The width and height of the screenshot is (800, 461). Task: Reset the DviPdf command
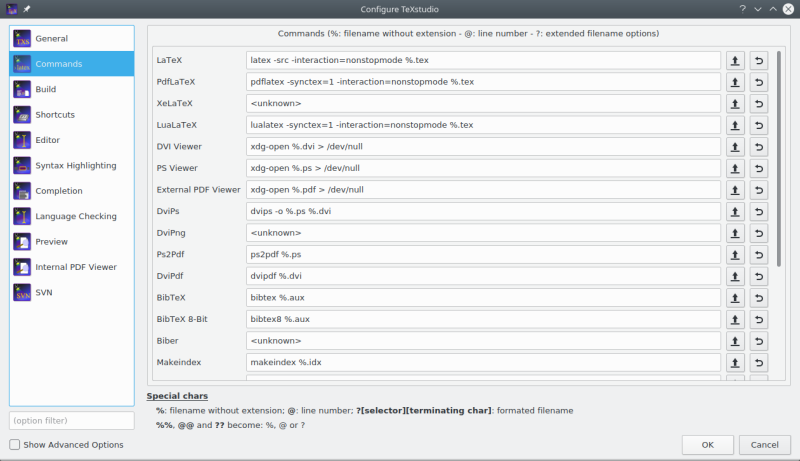759,276
